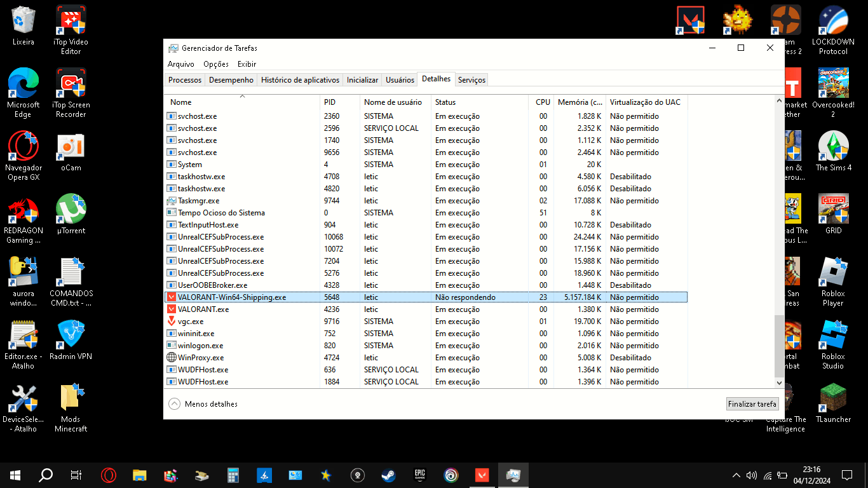Show hidden system tray icons
868x488 pixels.
(x=736, y=475)
